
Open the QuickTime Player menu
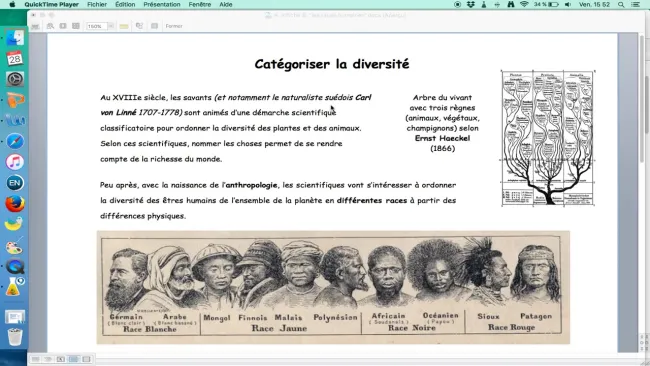pyautogui.click(x=51, y=5)
